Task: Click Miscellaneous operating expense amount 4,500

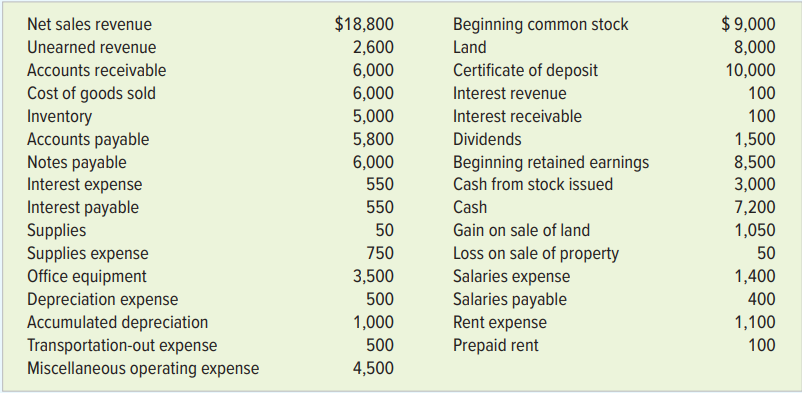Action: pyautogui.click(x=373, y=369)
